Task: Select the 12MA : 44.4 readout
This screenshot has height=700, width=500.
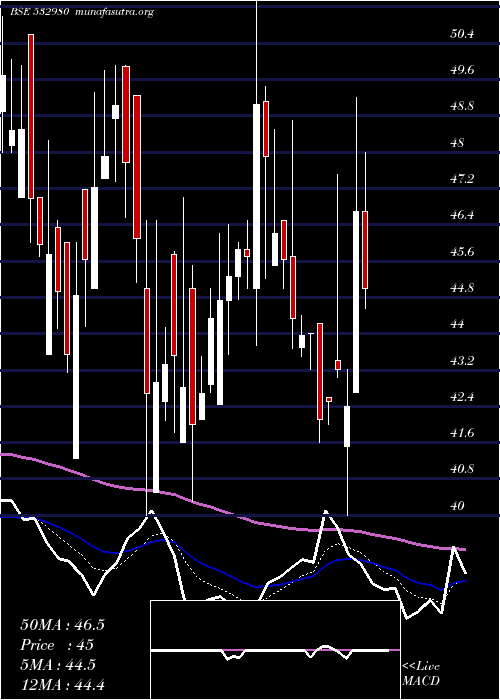Action: 62,685
